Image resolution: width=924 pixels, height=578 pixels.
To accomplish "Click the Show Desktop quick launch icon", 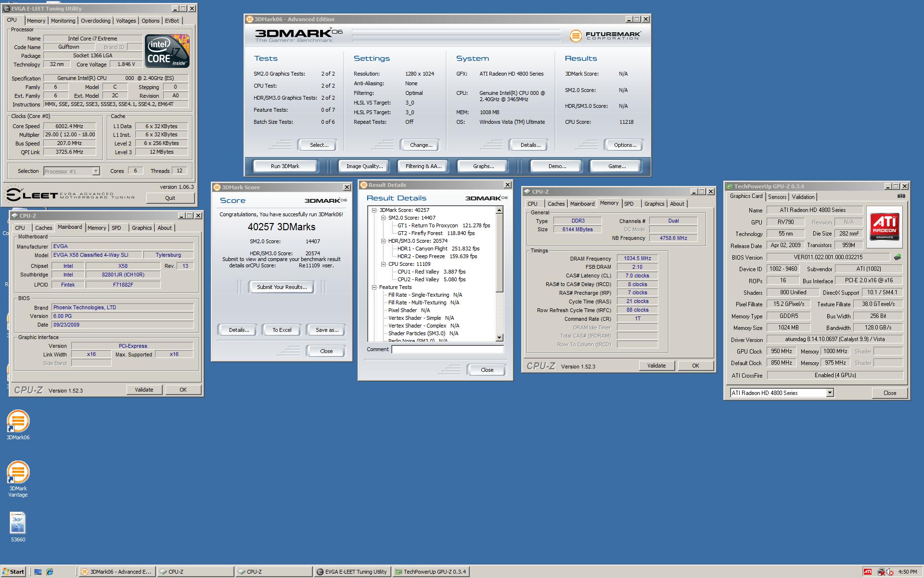I will 38,572.
